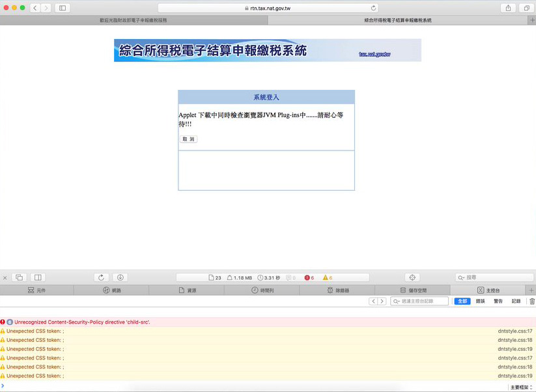Viewport: 536px width, 392px height.
Task: Click the download icon in the inspector toolbar
Action: coord(120,277)
